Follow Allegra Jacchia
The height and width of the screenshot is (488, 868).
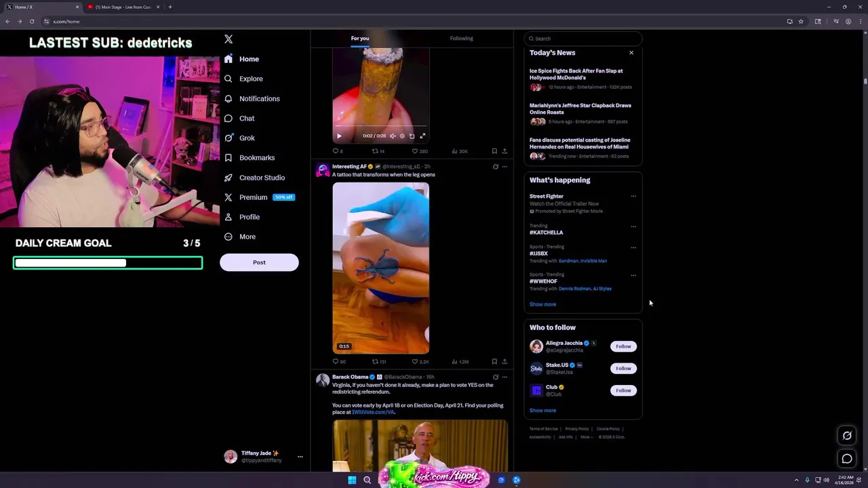click(623, 346)
